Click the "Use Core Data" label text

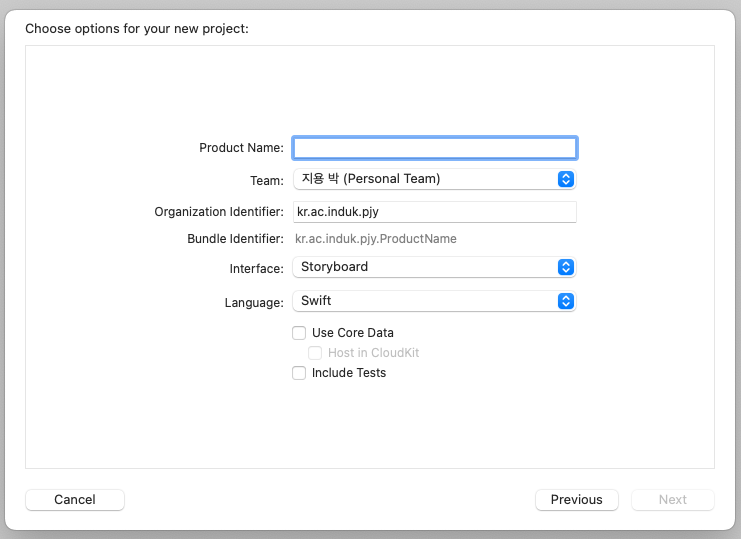tap(353, 333)
